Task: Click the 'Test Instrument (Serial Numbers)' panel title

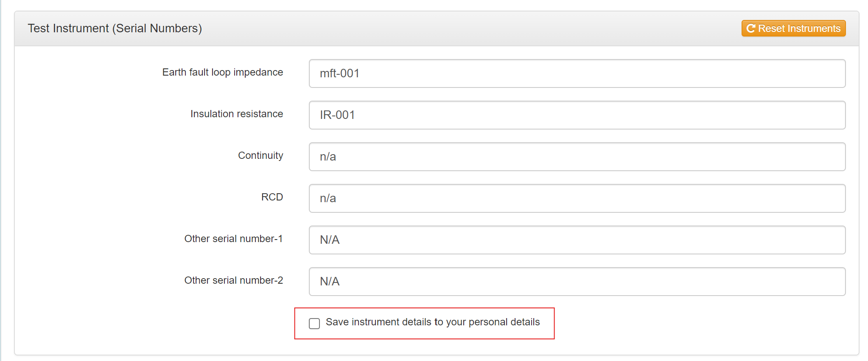Action: 115,28
